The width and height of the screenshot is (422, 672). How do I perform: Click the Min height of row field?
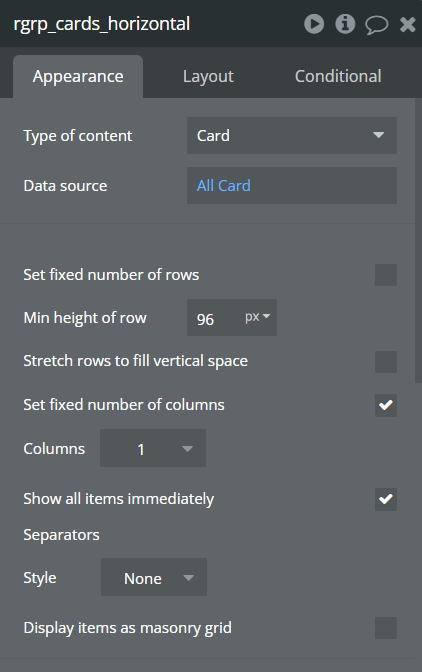coord(214,318)
